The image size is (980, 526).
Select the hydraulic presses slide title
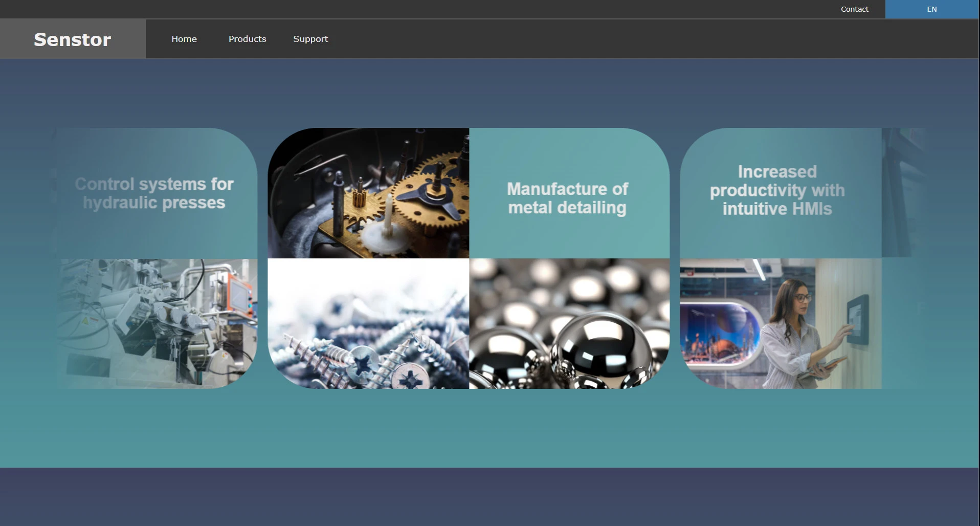(154, 193)
